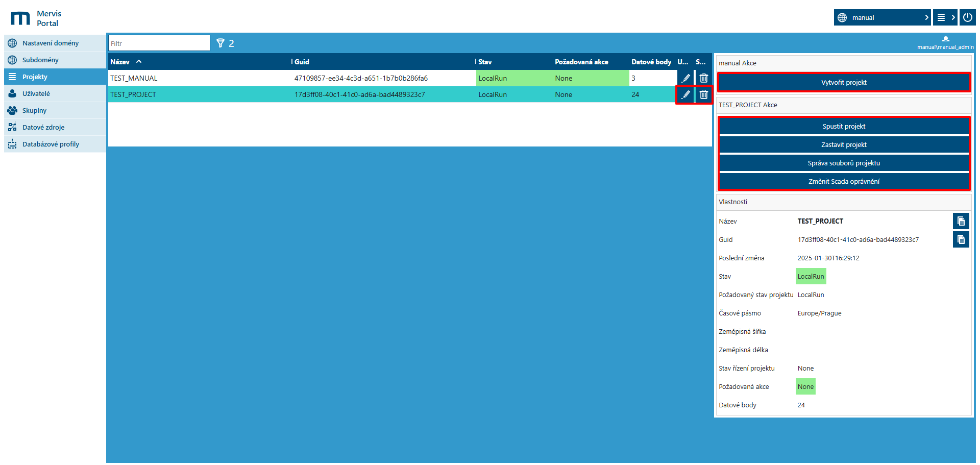The image size is (980, 465).
Task: Open the hamburger menu chevron dropdown
Action: 952,17
